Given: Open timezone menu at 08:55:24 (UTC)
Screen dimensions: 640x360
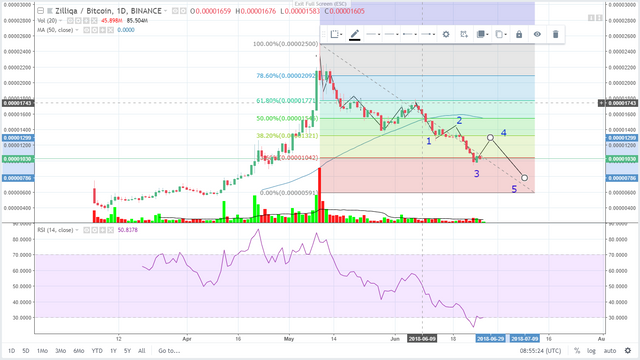Looking at the screenshot, I should click(540, 351).
